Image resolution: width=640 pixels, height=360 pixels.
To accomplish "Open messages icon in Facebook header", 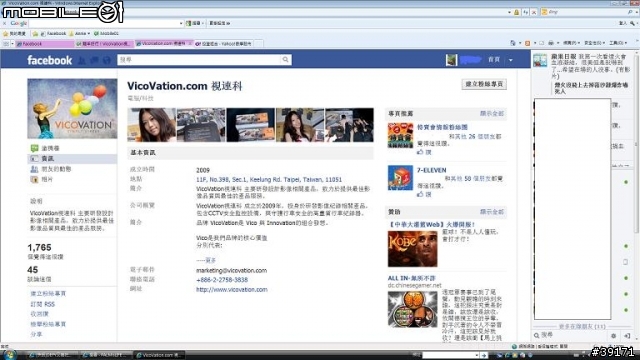I will point(94,60).
